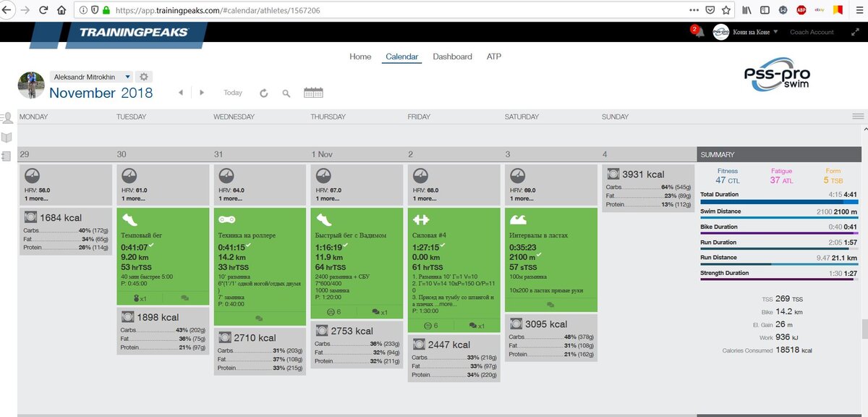
Task: Open nutrition plate icon beside 3931 kcal
Action: pos(613,174)
